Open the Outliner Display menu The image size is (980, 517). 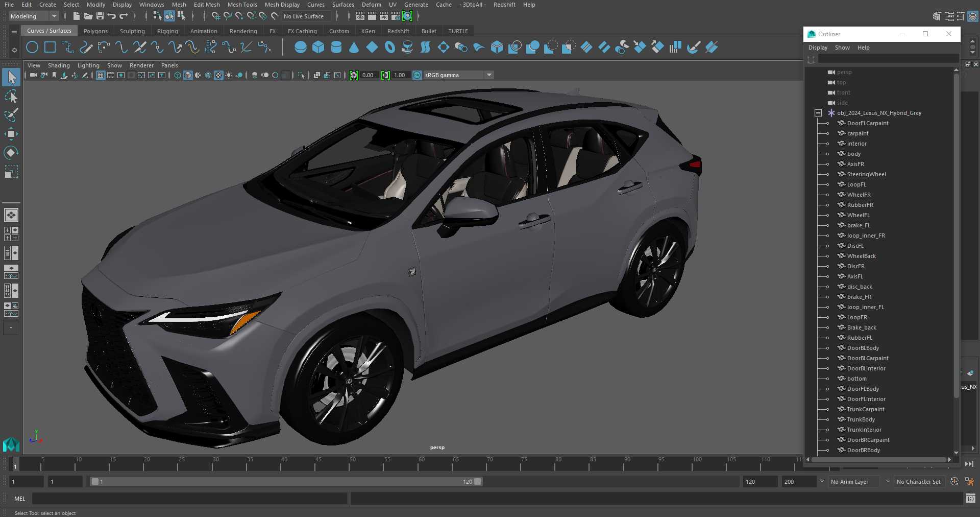818,48
